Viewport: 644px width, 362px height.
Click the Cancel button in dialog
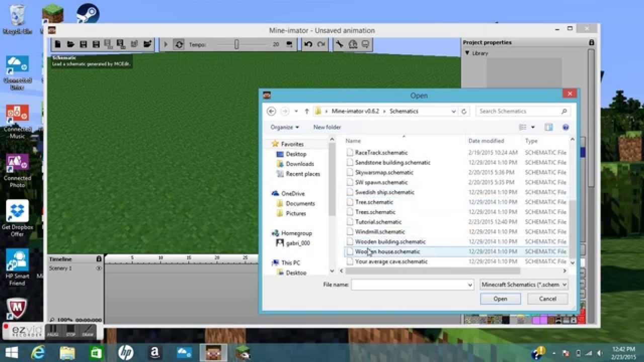point(547,299)
